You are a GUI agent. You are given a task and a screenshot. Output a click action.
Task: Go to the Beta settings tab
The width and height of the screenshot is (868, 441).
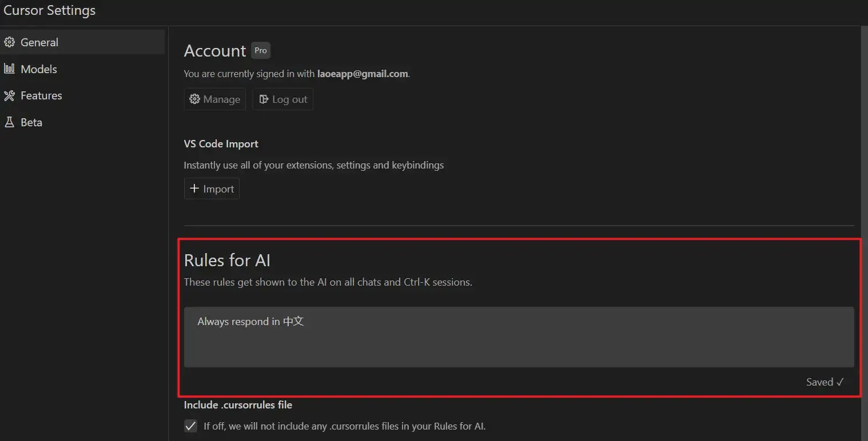31,122
